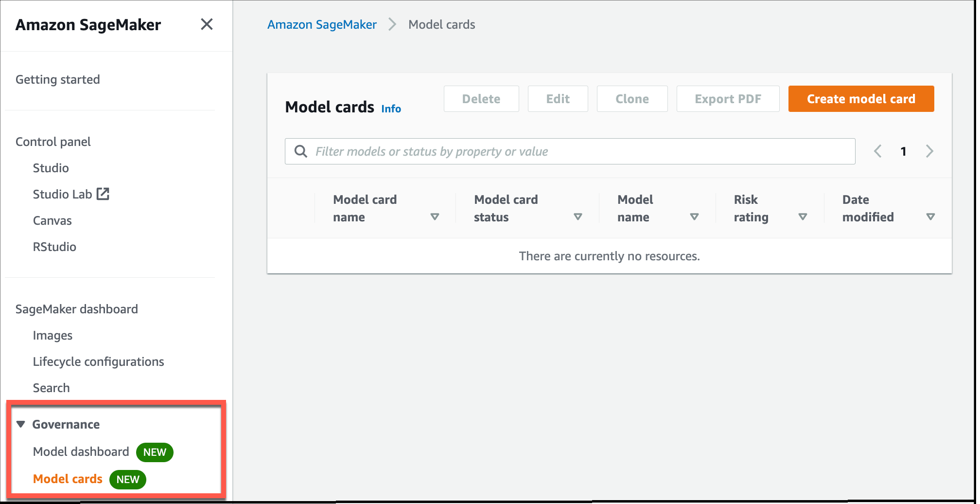Click the Create model card button
The image size is (980, 504).
point(861,99)
